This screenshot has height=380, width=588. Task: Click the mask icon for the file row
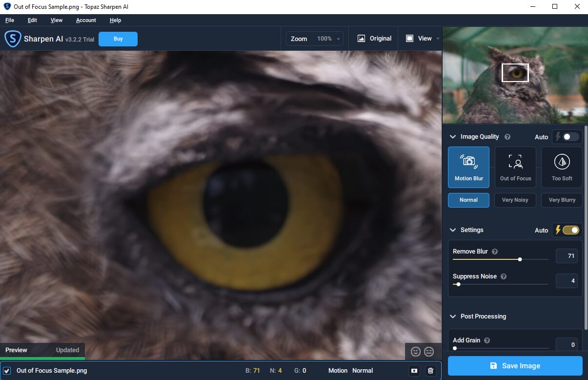(x=414, y=371)
